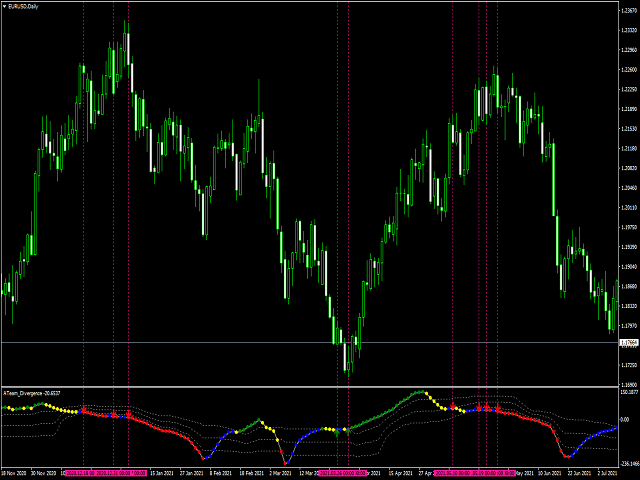This screenshot has height=480, width=640.
Task: Click the 1.20110 price scale value
Action: (629, 208)
